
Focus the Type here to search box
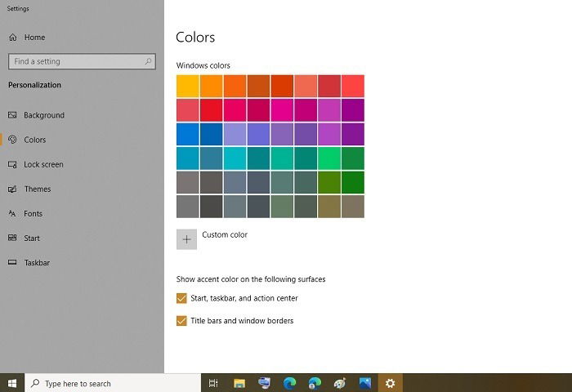point(113,383)
